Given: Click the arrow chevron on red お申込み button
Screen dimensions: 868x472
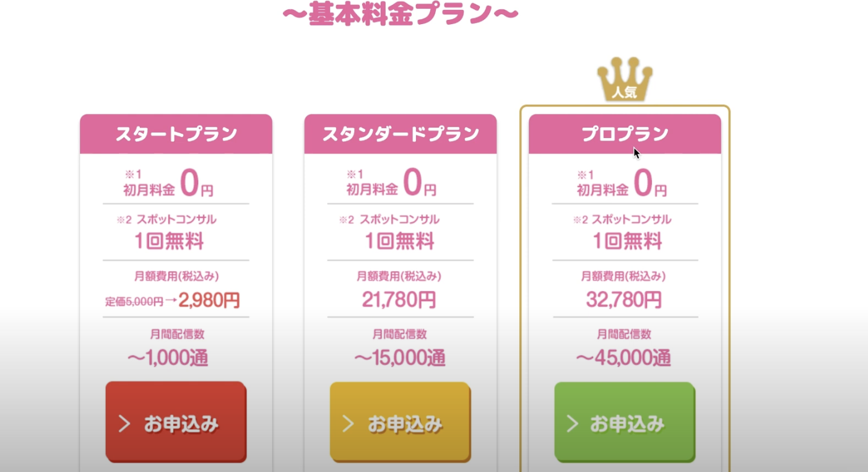Looking at the screenshot, I should [124, 424].
